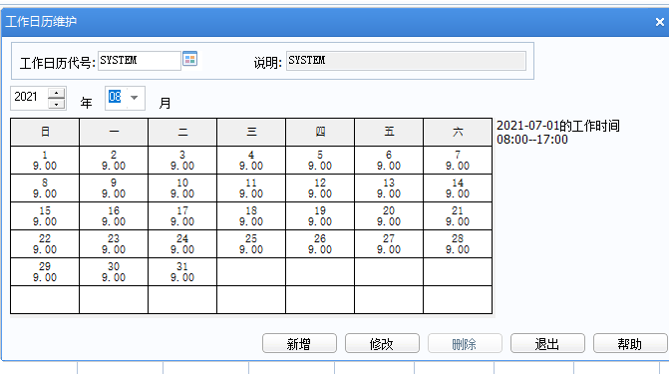The width and height of the screenshot is (669, 374).
Task: Select the 四 column header
Action: (x=320, y=132)
